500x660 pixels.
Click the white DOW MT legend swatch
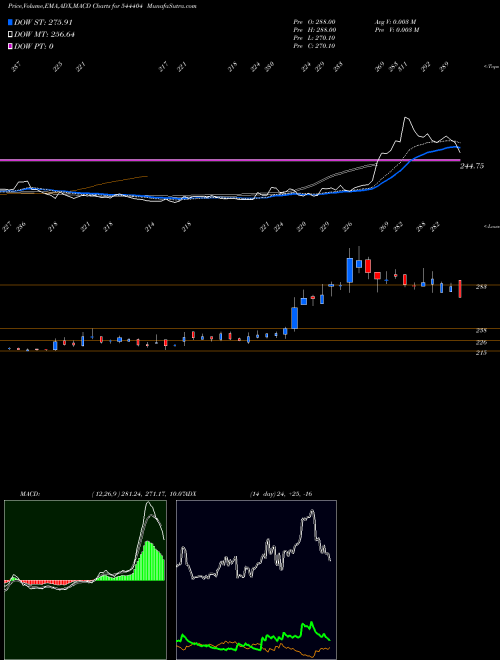click(x=11, y=35)
